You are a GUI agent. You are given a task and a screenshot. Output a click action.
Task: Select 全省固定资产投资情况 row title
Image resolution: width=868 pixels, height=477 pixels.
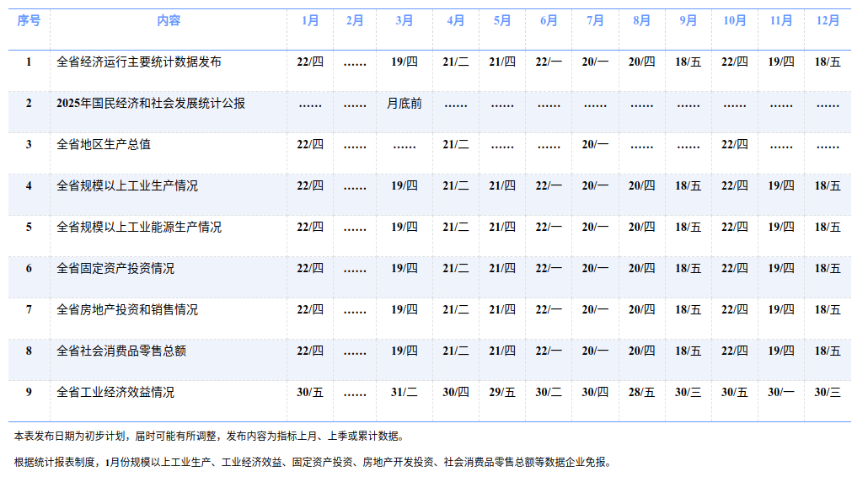(115, 268)
